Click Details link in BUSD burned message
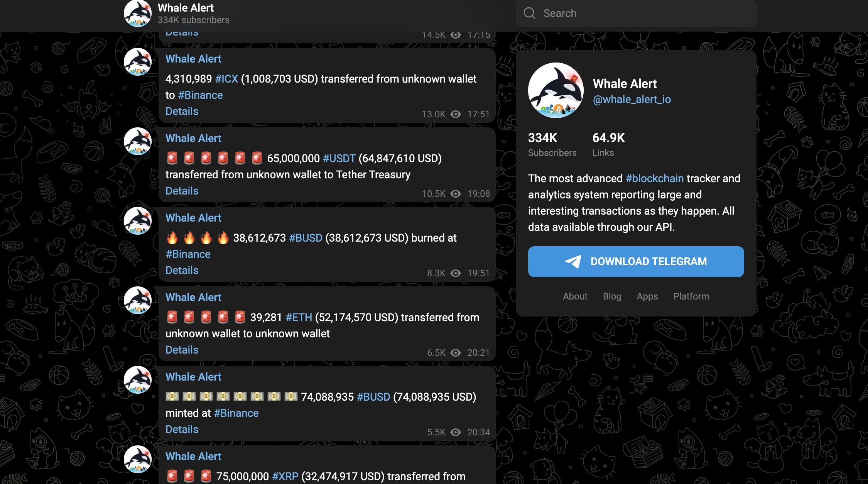Viewport: 868px width, 484px height. coord(182,270)
